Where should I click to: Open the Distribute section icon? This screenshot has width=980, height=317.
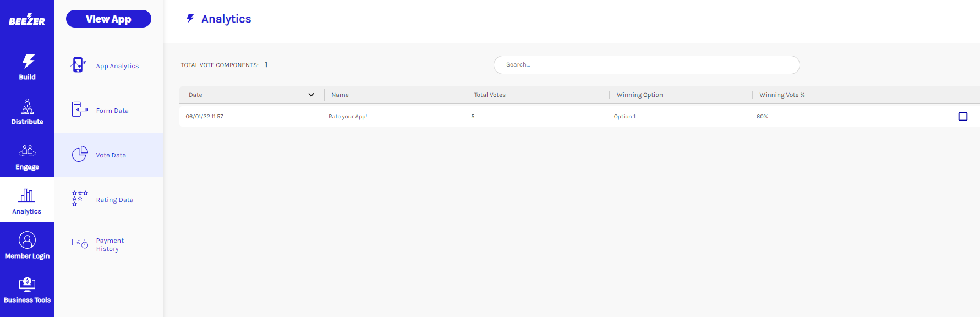(27, 106)
